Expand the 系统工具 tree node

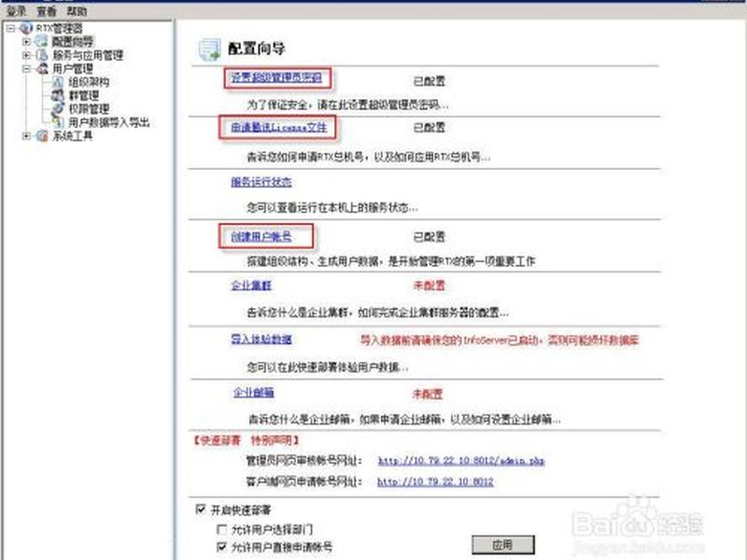[26, 136]
